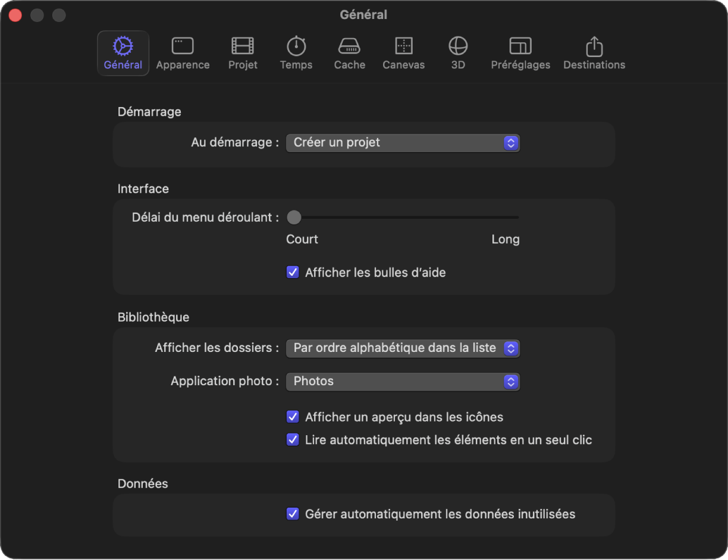Click the Délai du menu déroulant slider handle
728x560 pixels.
click(294, 218)
